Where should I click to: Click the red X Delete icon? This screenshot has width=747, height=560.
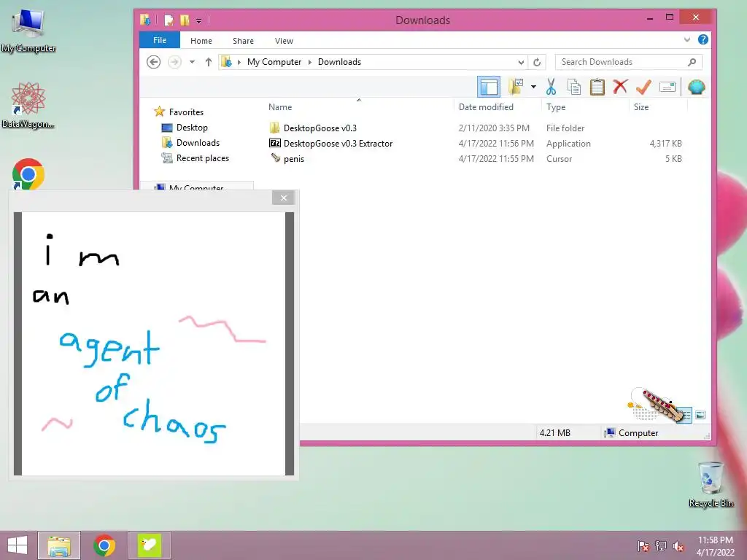pos(620,87)
